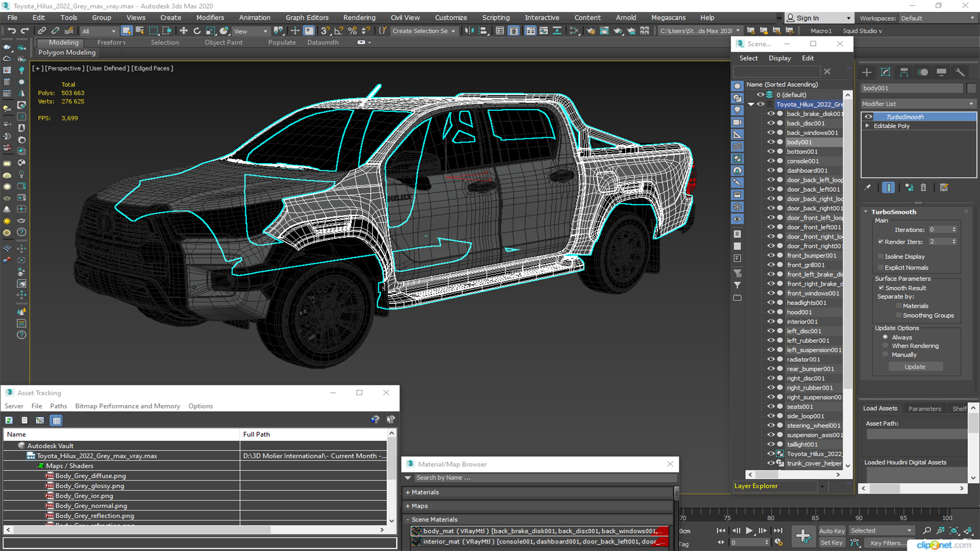Select the TurboSmooth modifier icon
Viewport: 980px width, 551px height.
[x=868, y=117]
